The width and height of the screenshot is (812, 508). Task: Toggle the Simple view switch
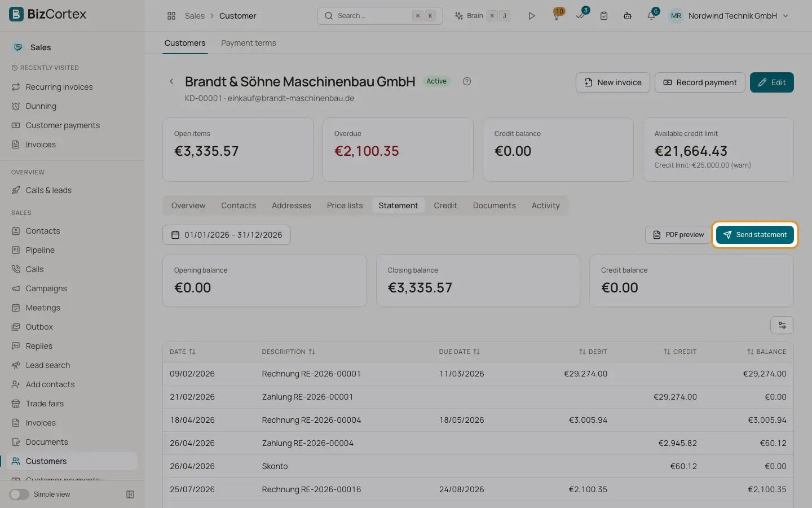[x=19, y=494]
